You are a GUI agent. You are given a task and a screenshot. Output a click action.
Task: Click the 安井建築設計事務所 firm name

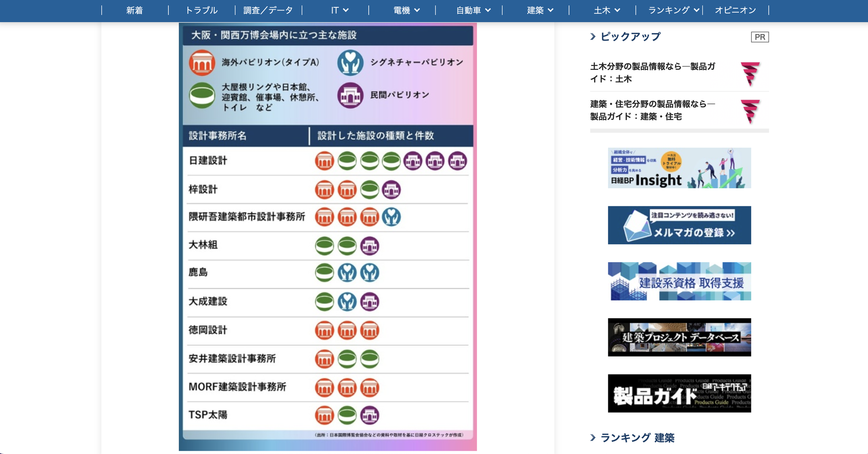(x=232, y=358)
